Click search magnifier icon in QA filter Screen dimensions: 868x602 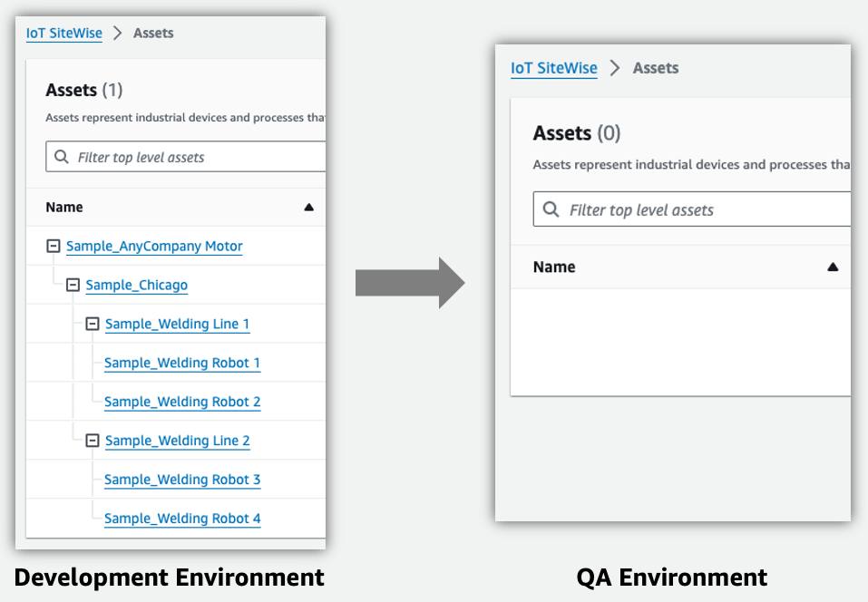point(551,210)
